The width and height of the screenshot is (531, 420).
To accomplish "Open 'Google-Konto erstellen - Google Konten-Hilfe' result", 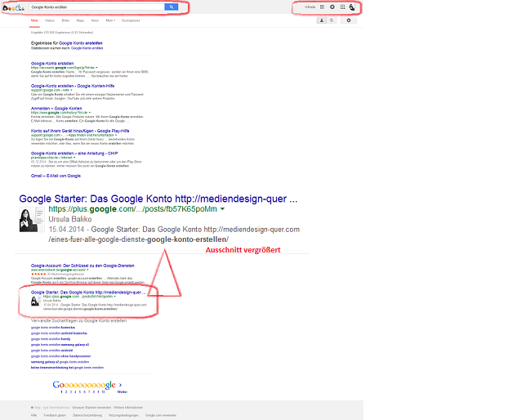I will click(73, 86).
